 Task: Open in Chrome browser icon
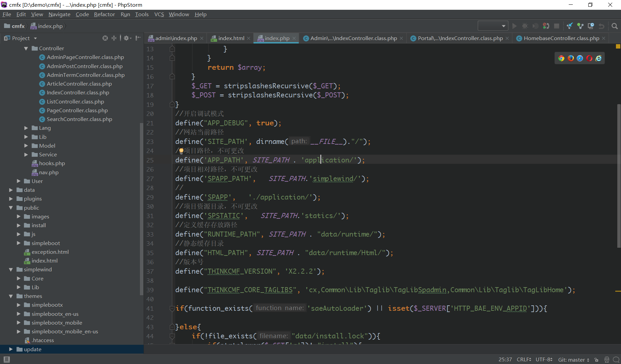pos(561,58)
